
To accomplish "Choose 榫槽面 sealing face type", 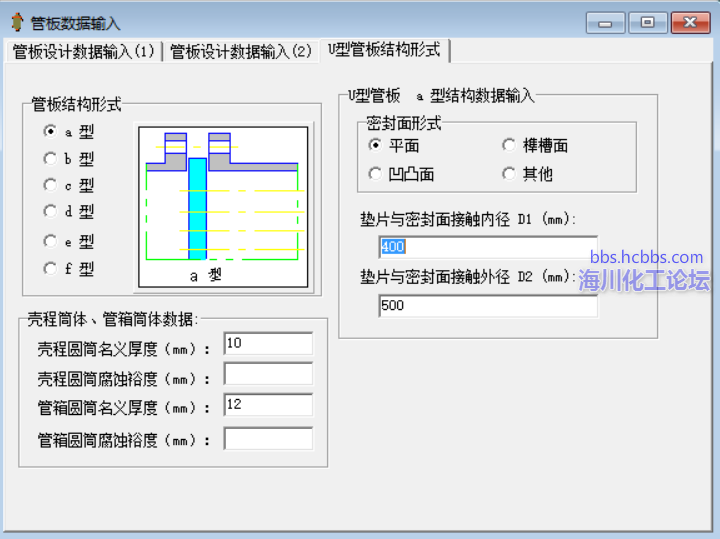I will click(x=535, y=146).
